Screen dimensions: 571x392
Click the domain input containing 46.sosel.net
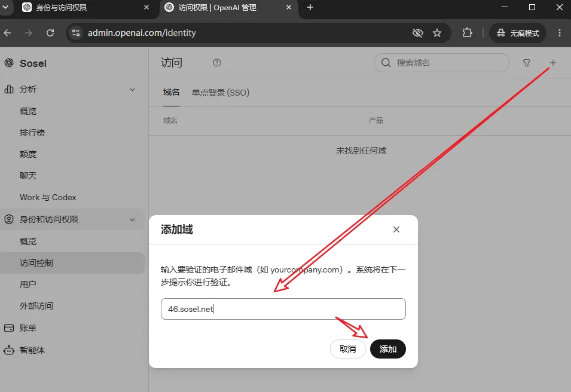(283, 309)
